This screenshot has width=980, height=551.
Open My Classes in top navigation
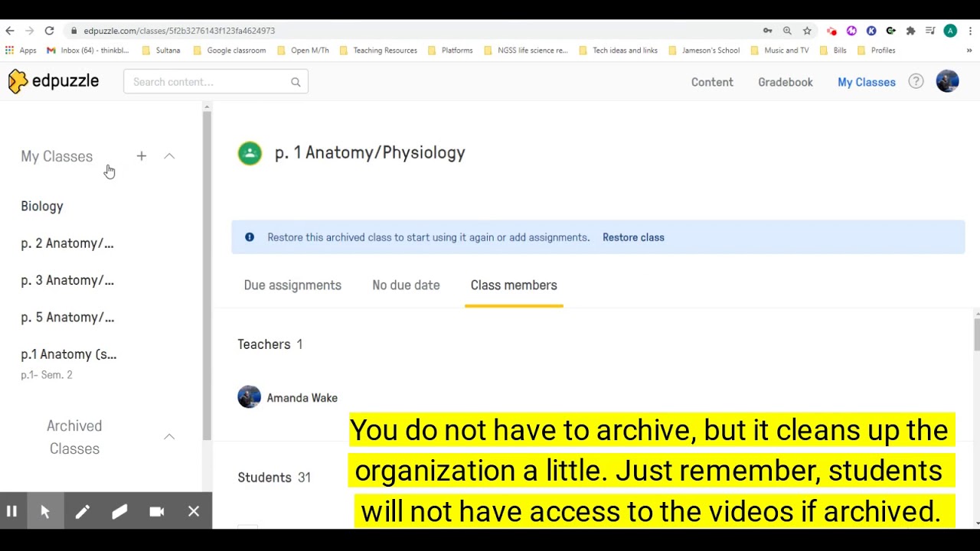867,82
